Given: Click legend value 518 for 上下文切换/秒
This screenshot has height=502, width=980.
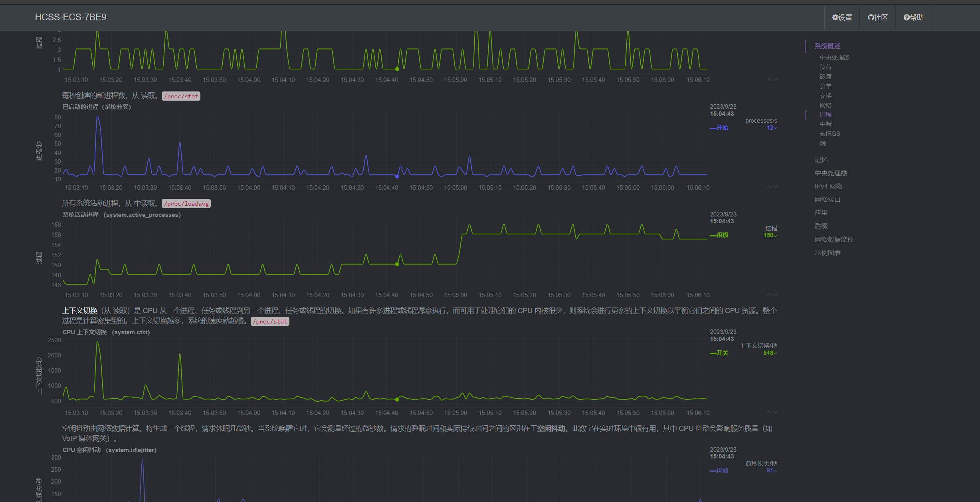Looking at the screenshot, I should (770, 353).
